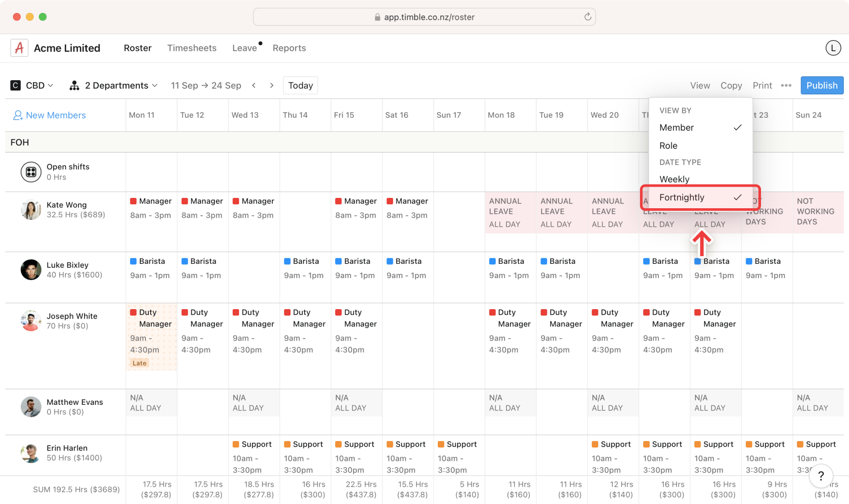Reload page using the refresh icon
The width and height of the screenshot is (849, 504).
tap(588, 17)
